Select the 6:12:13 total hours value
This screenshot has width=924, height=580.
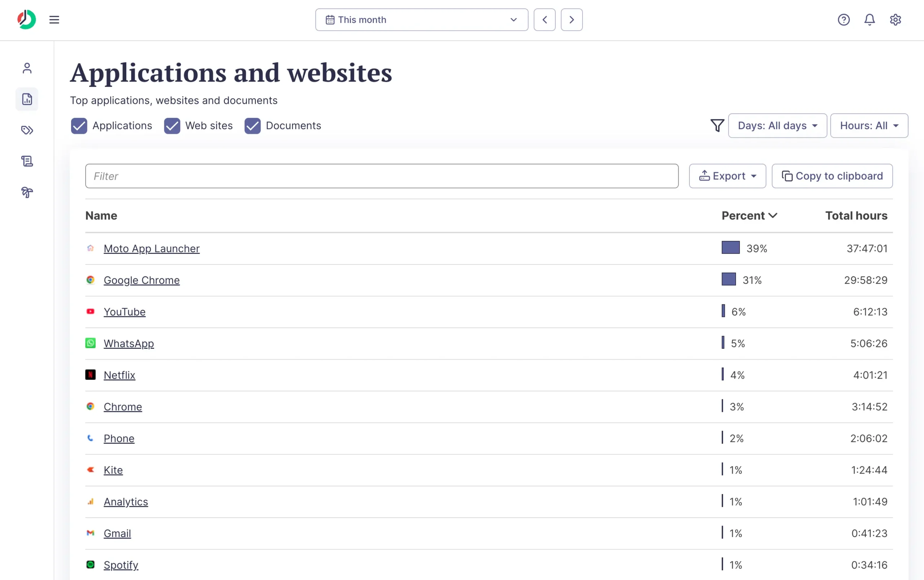click(x=870, y=312)
